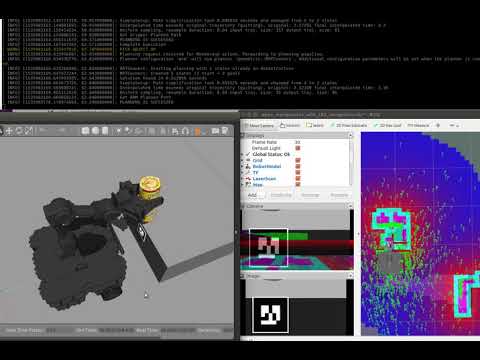Activate 2D Pose Estimate tool

point(349,125)
